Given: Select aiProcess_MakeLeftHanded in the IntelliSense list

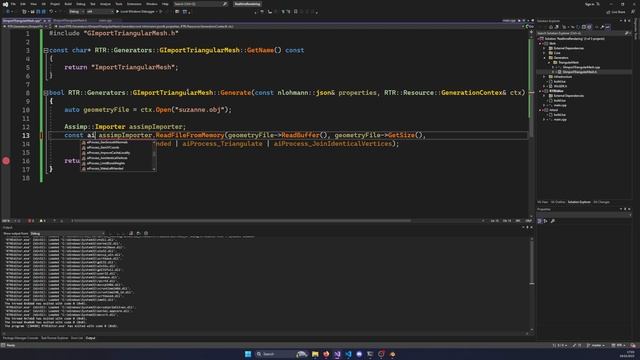Looking at the screenshot, I should (x=105, y=168).
